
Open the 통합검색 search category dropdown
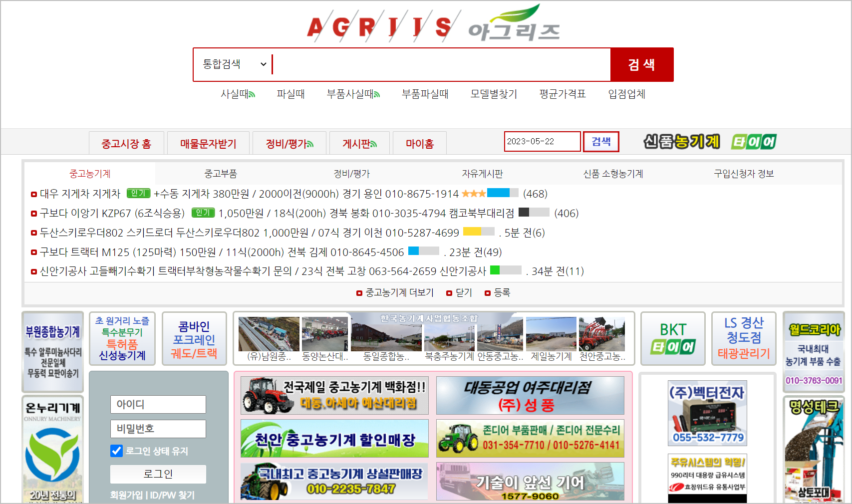pos(234,64)
